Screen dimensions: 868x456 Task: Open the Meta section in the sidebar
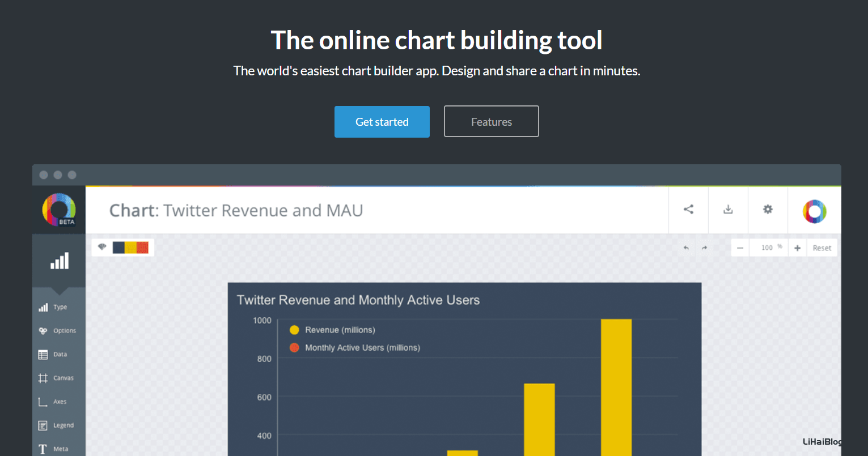59,449
